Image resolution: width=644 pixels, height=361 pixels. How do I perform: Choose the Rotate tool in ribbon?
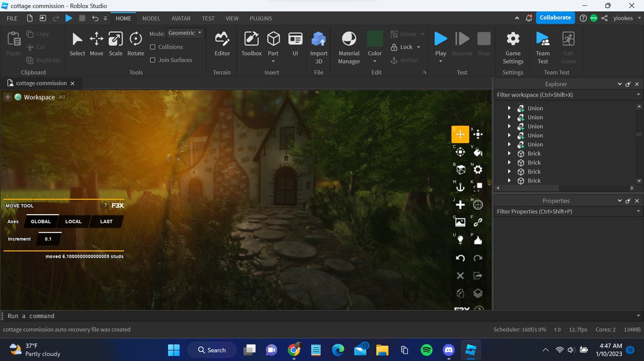point(136,44)
